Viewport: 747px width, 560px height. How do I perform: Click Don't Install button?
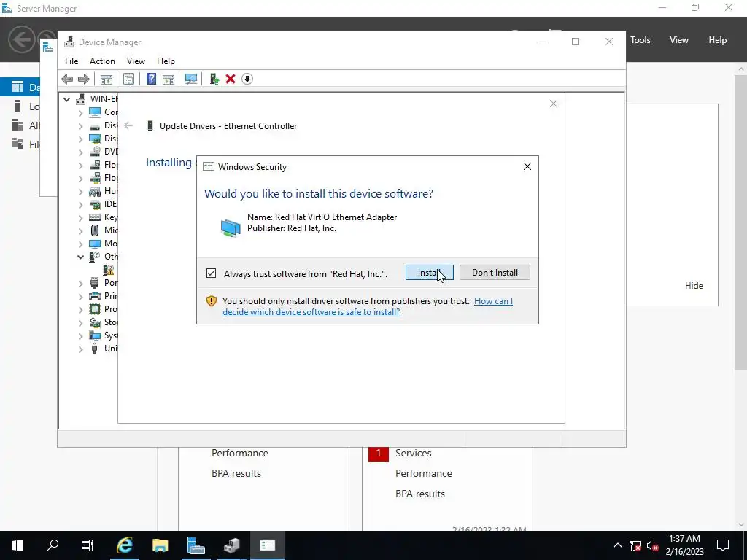coord(495,273)
